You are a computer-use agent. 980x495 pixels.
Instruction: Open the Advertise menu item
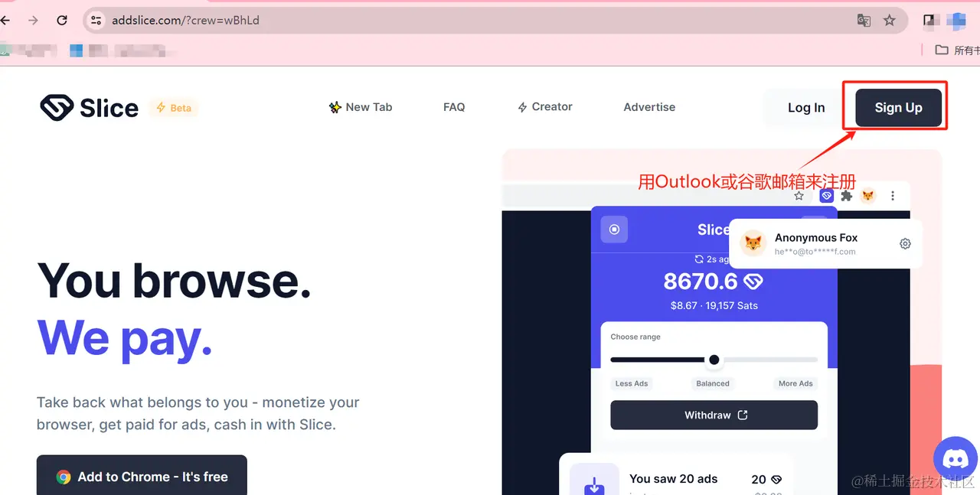[x=649, y=107]
